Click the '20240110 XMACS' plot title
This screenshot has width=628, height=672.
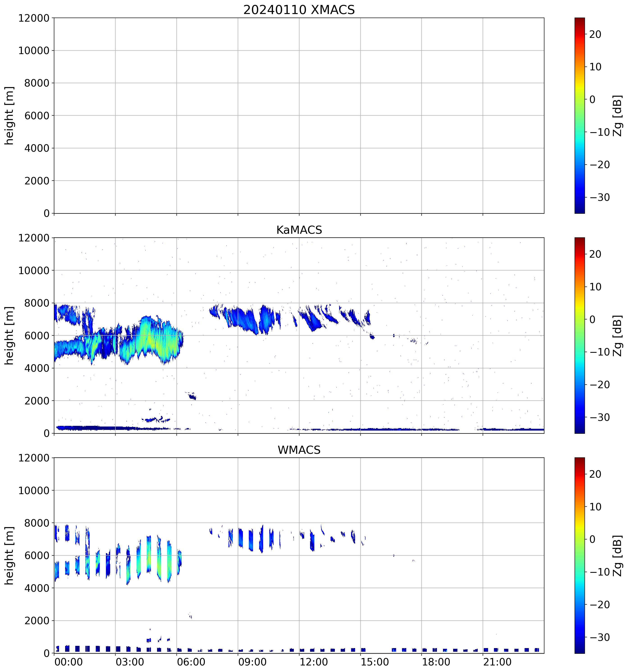click(299, 10)
